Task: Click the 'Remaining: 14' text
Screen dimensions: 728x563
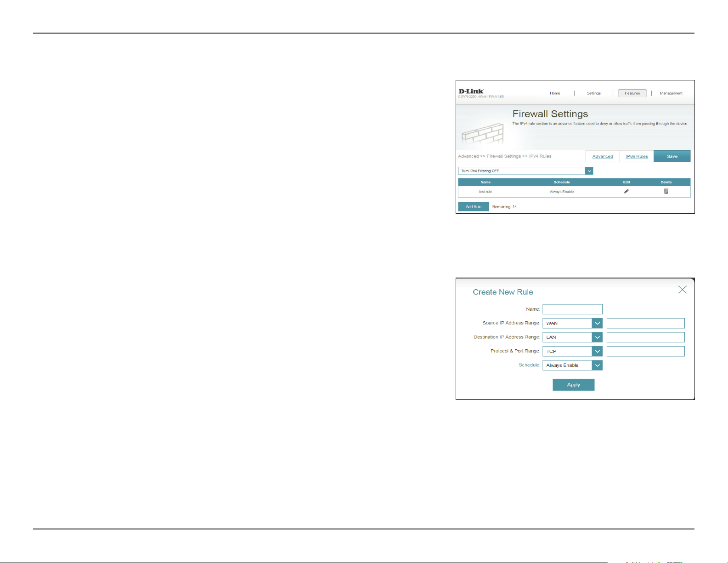Action: point(504,207)
